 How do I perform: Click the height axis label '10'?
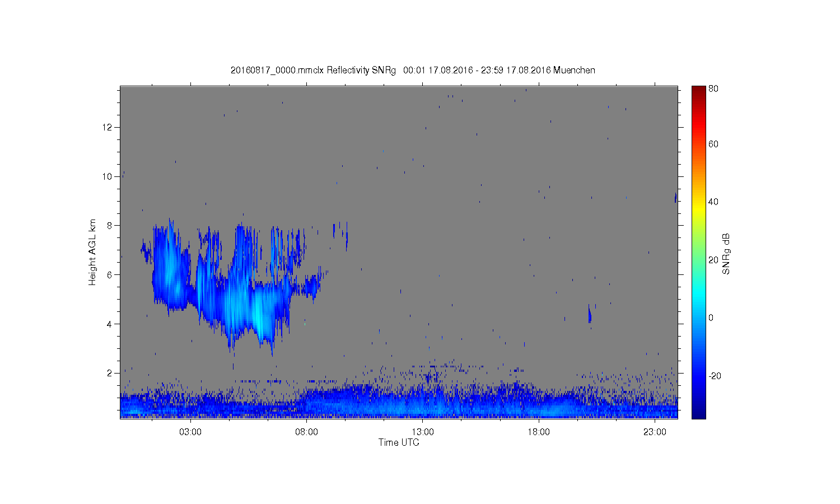point(108,176)
